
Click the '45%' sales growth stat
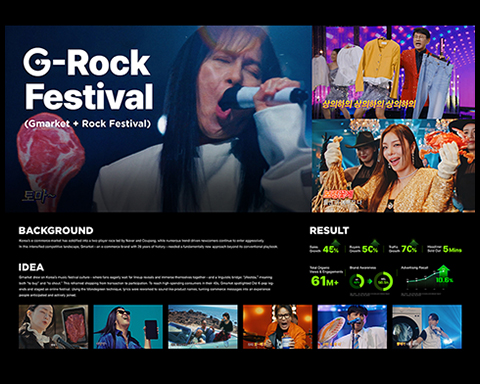point(331,249)
